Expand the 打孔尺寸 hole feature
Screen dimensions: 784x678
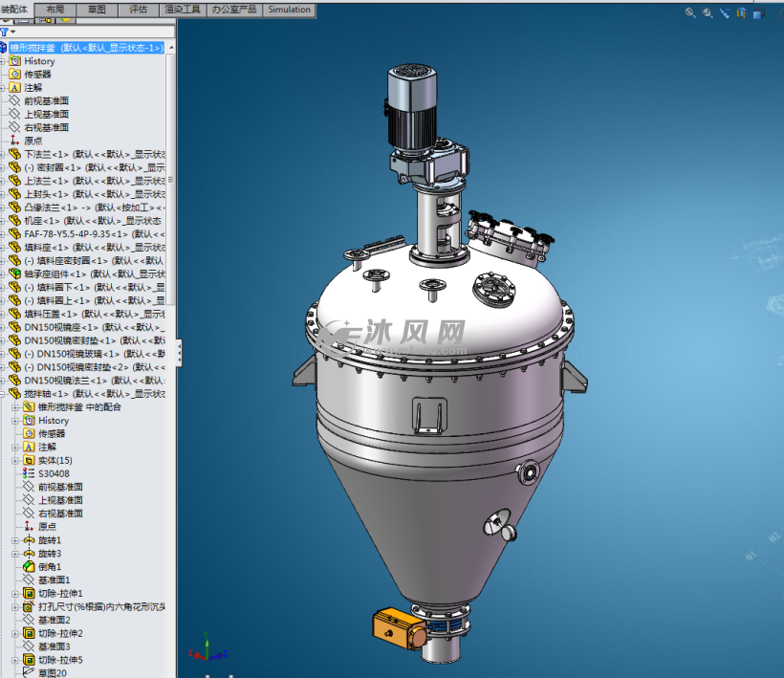click(15, 607)
